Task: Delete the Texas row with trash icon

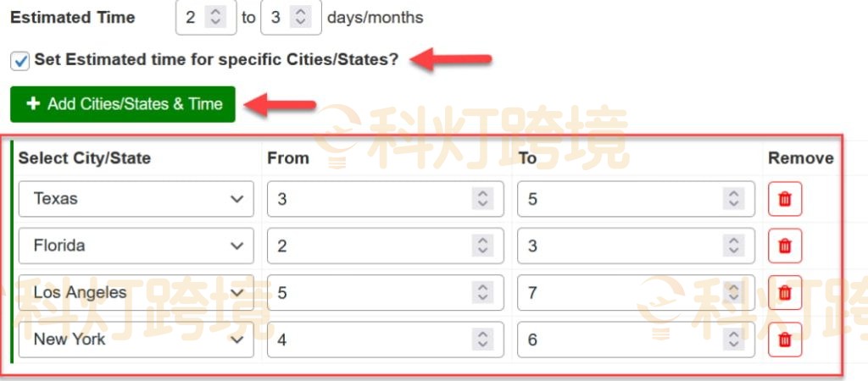Action: 785,199
